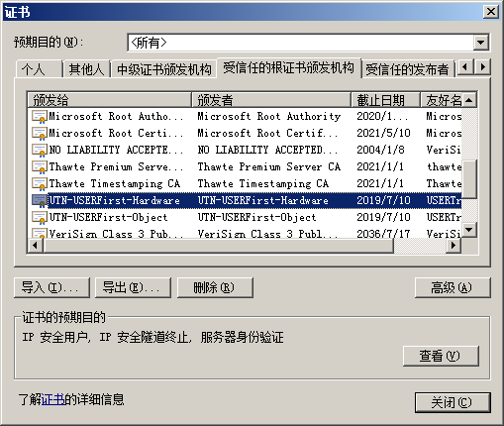Click the 导出(E)... button

pos(133,287)
